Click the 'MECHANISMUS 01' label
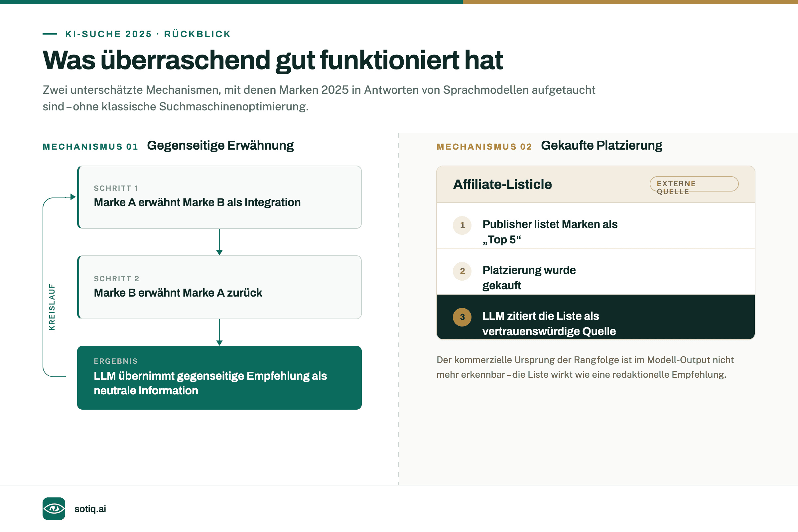The height and width of the screenshot is (532, 798). pyautogui.click(x=90, y=147)
